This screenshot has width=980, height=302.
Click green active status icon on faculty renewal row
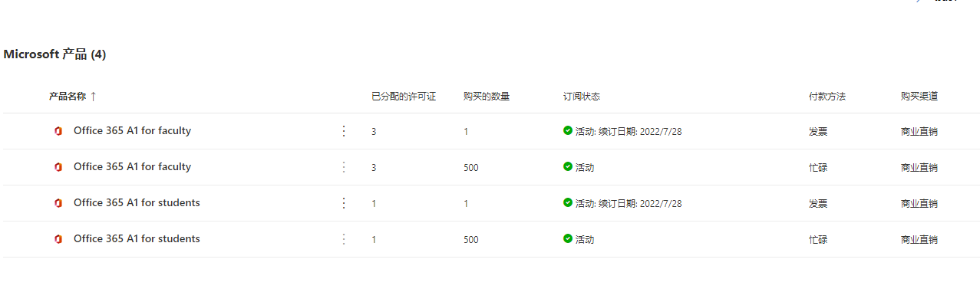[x=568, y=130]
